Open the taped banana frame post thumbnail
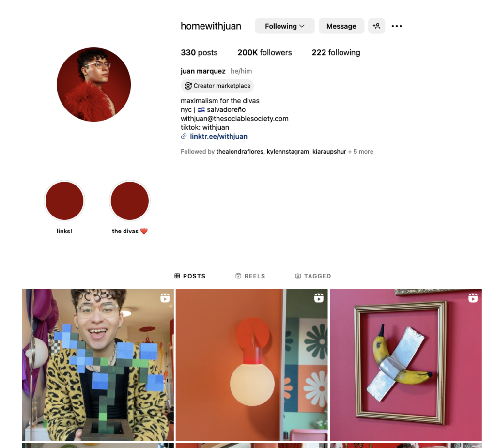 [406, 365]
